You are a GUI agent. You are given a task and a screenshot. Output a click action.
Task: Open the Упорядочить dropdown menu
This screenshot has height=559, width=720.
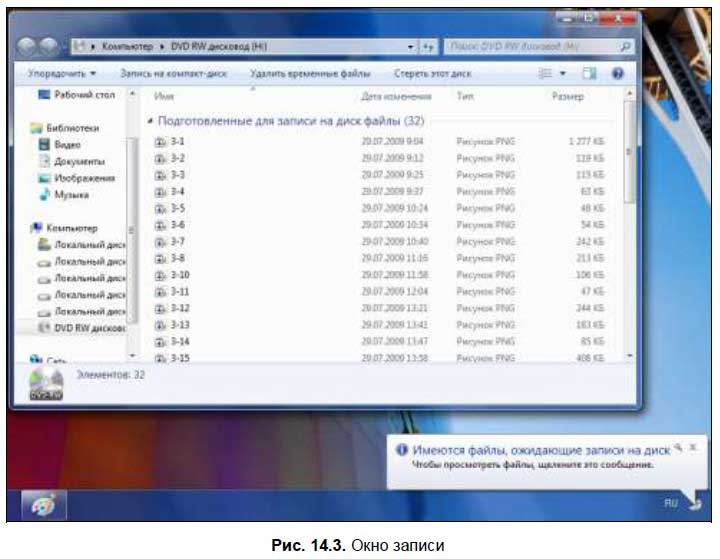tap(62, 73)
